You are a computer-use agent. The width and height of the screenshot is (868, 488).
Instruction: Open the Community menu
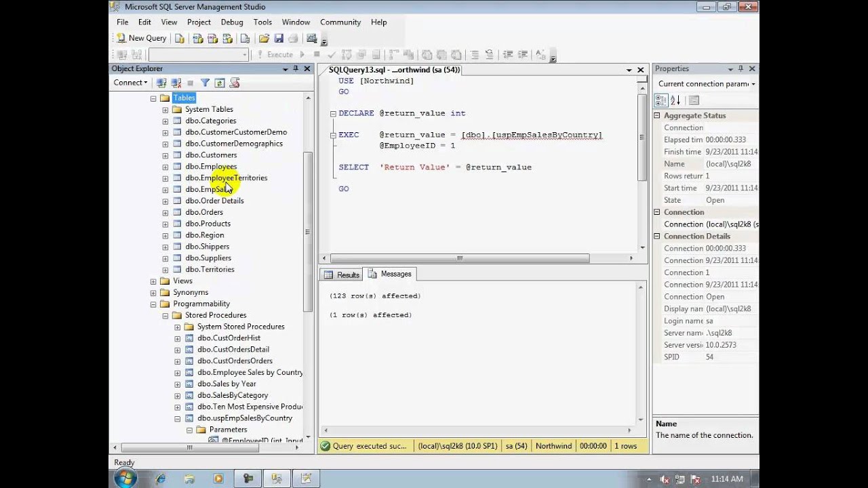340,22
